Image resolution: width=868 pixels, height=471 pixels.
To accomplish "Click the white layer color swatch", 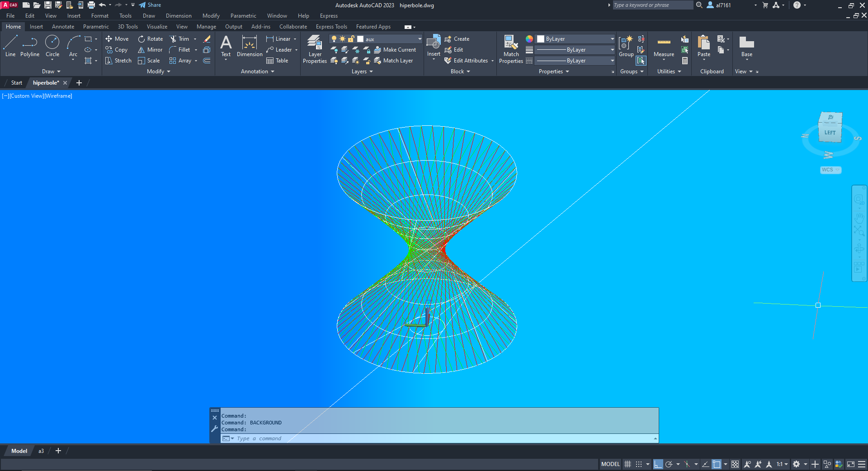I will coord(360,39).
